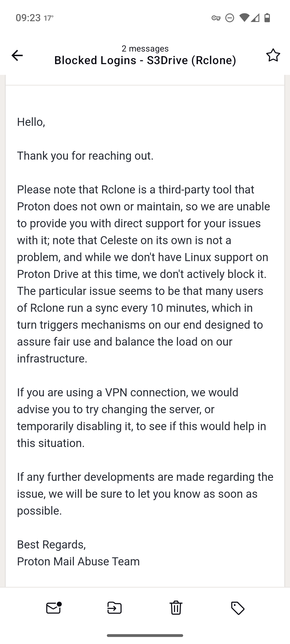Delete the conversation with trash icon
290x644 pixels.
(x=176, y=608)
